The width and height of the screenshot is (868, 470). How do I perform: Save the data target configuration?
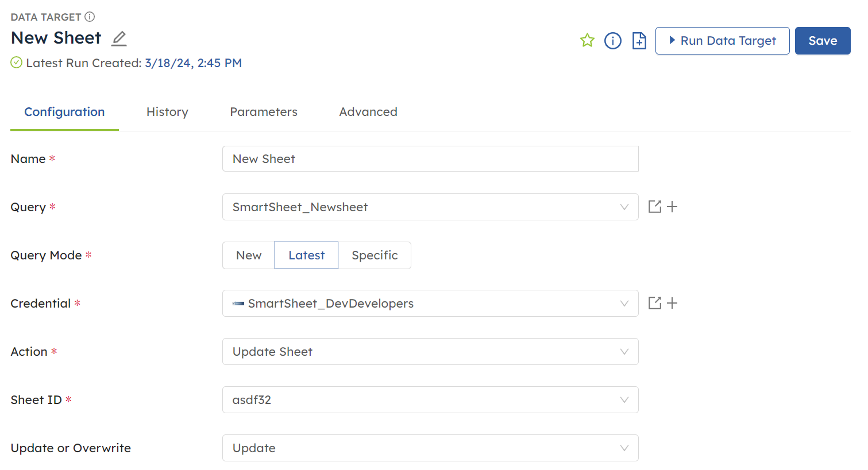click(823, 40)
